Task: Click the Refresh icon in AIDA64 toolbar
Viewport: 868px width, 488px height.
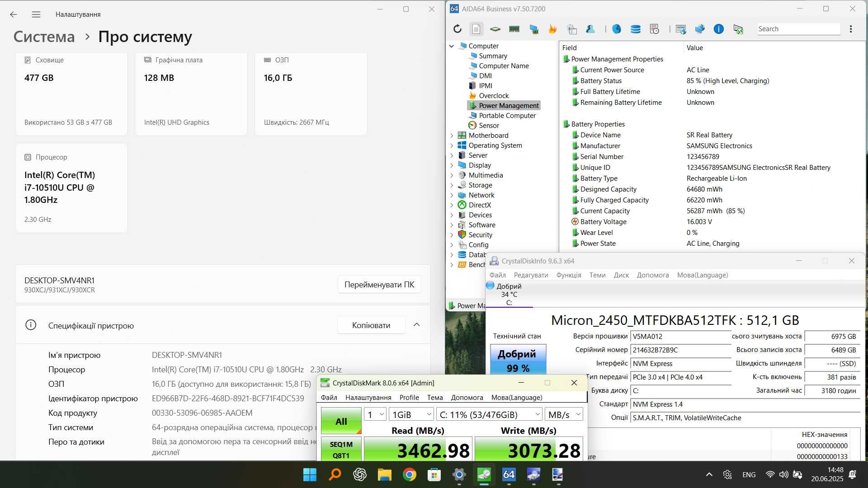Action: pyautogui.click(x=458, y=29)
